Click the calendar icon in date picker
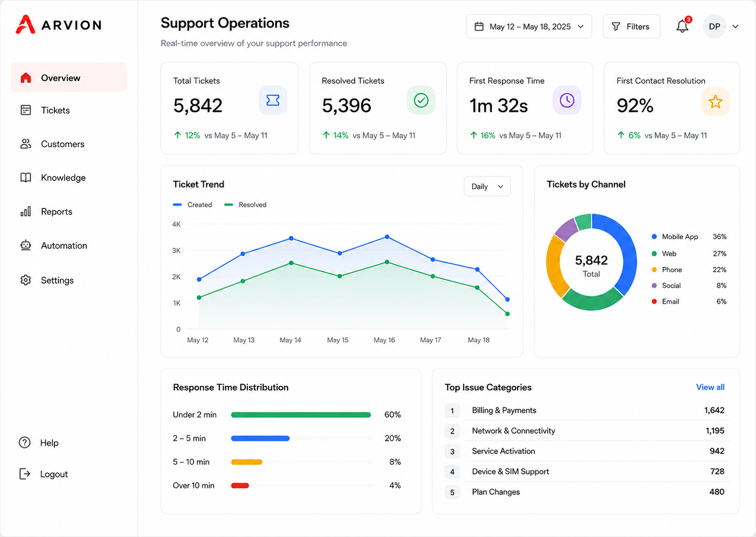The image size is (756, 537). pos(479,26)
